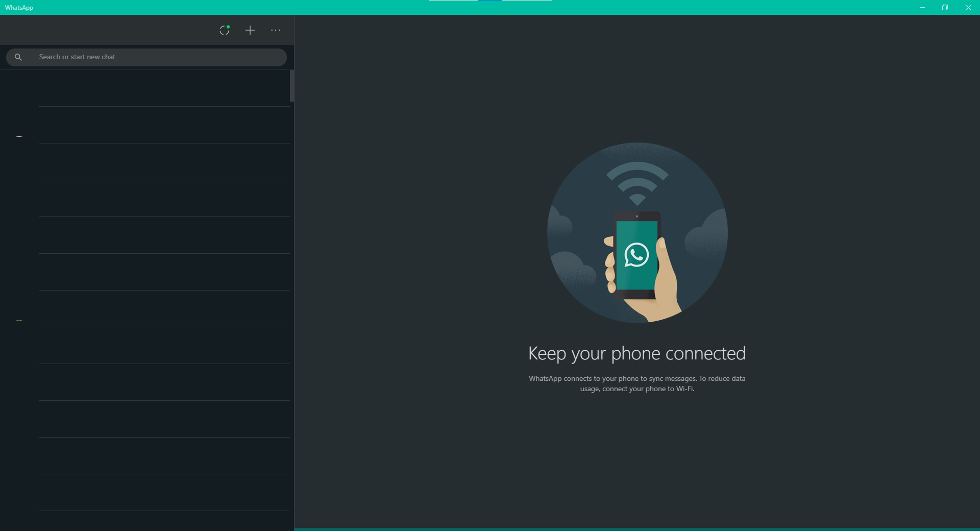Image resolution: width=980 pixels, height=531 pixels.
Task: Restore the window with the maximize icon
Action: tap(945, 7)
